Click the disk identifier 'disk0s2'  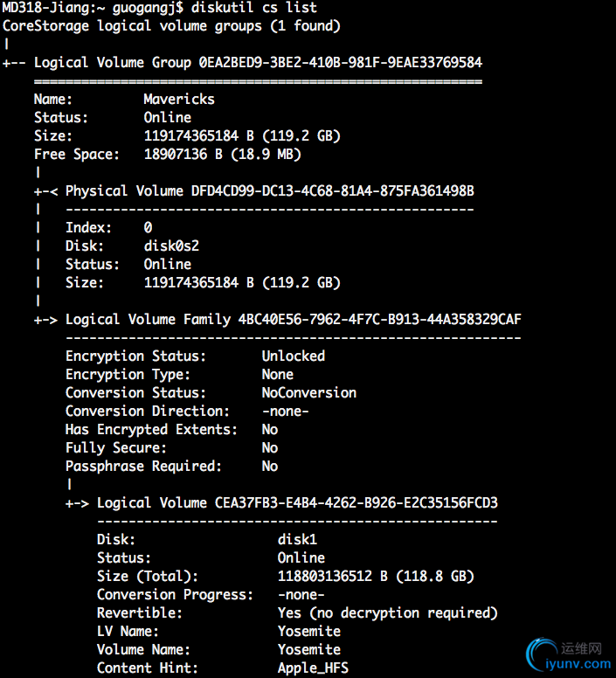[x=171, y=246]
